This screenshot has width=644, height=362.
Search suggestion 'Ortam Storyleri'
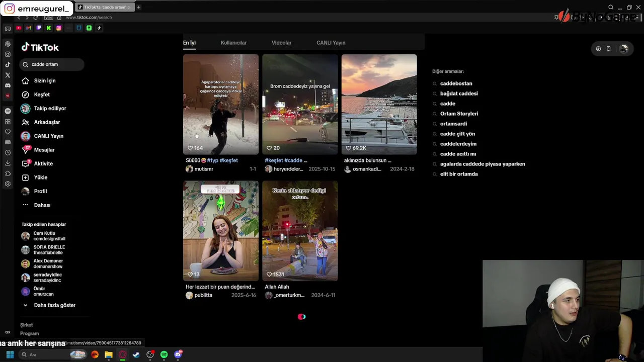(459, 114)
